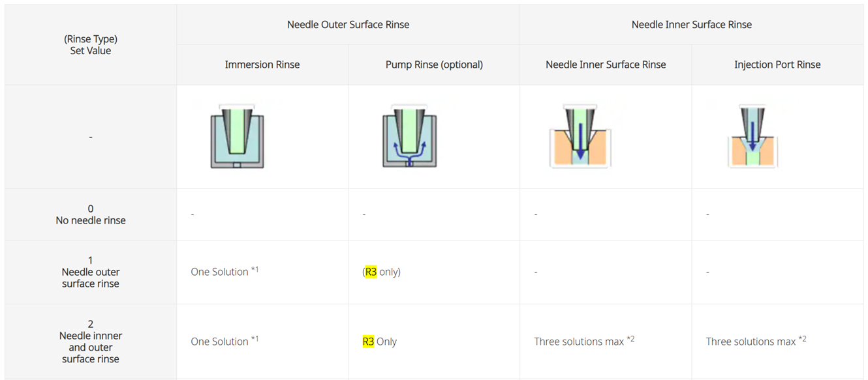This screenshot has height=380, width=868.
Task: Click the Immersion Rinse needle diagram
Action: click(237, 137)
